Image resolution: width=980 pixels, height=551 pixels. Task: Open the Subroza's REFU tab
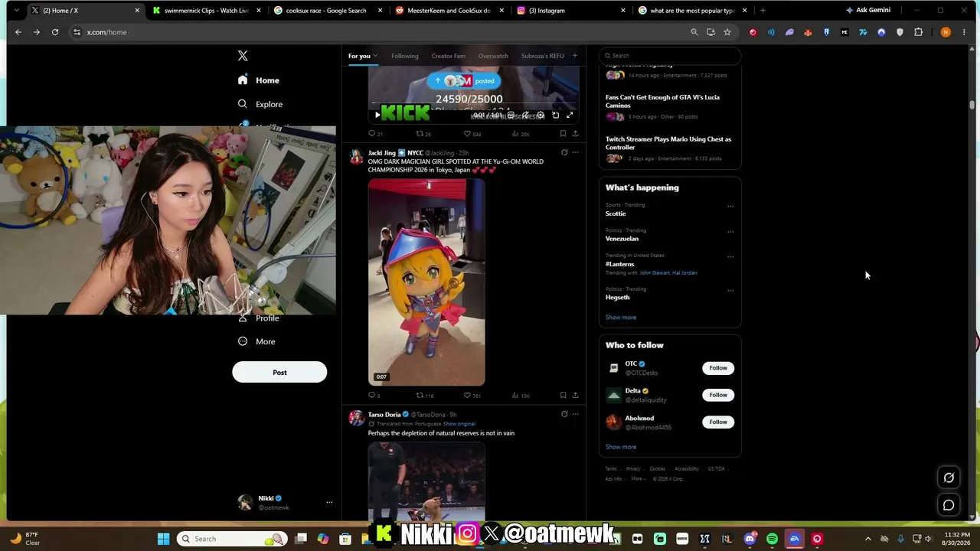coord(542,56)
